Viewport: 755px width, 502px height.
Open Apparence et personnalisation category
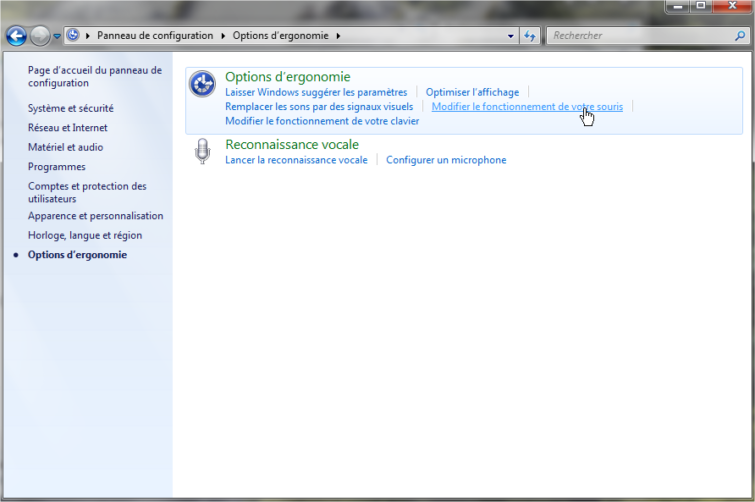[x=95, y=216]
